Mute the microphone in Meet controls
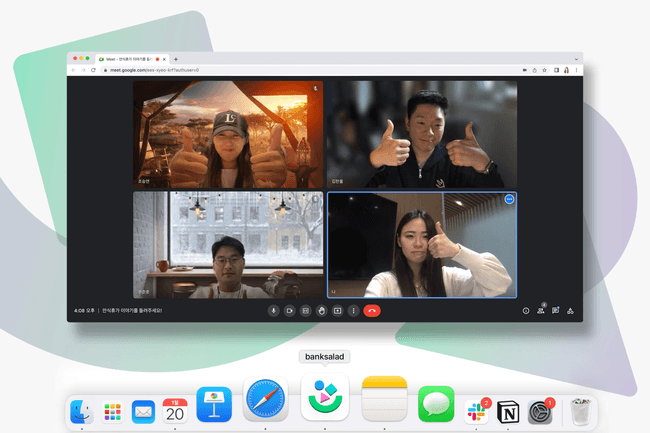650x433 pixels. pyautogui.click(x=273, y=311)
